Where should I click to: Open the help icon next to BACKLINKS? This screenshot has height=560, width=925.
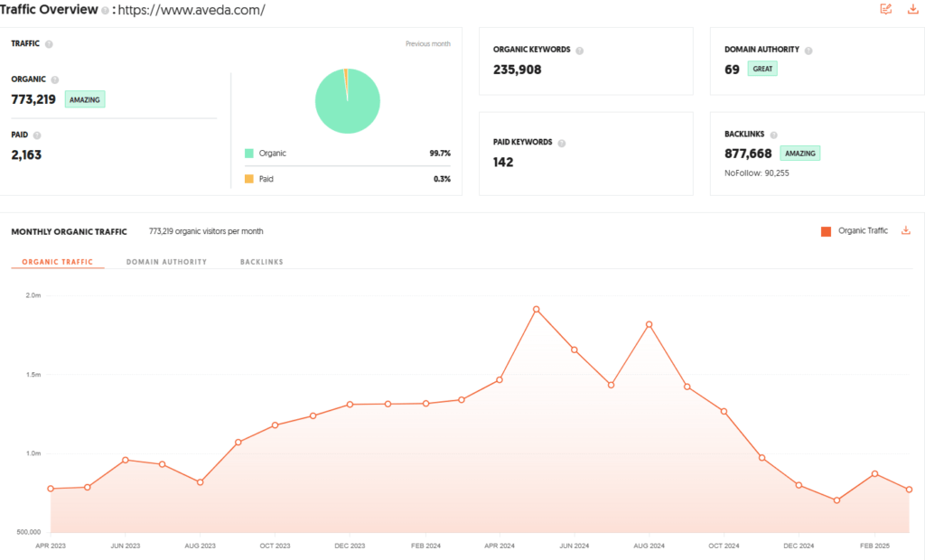tap(773, 135)
